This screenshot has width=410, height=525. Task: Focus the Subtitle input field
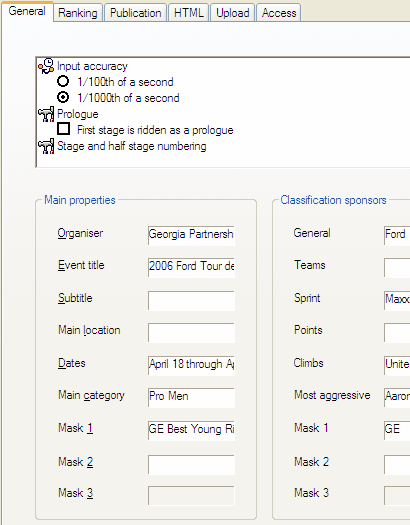(x=191, y=300)
